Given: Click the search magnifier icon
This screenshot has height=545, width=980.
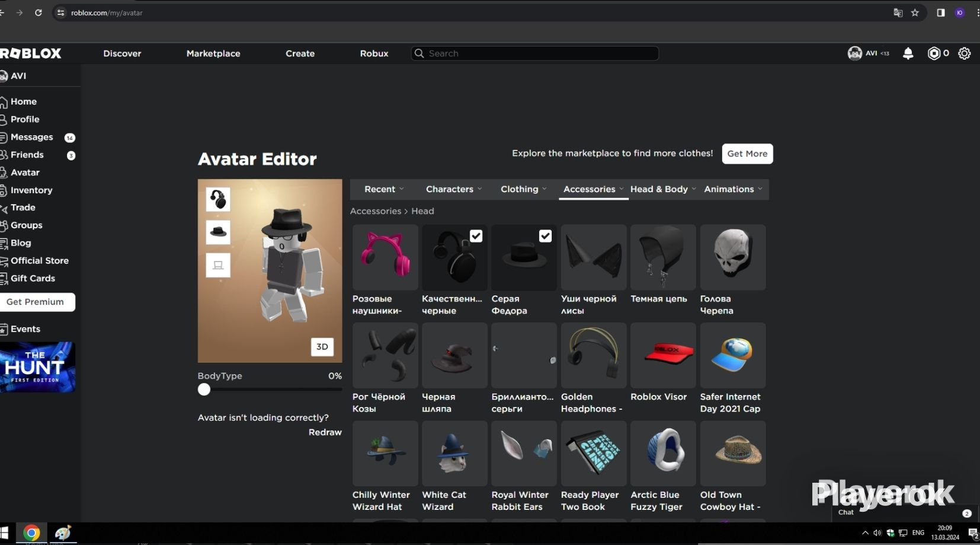Looking at the screenshot, I should pos(419,53).
